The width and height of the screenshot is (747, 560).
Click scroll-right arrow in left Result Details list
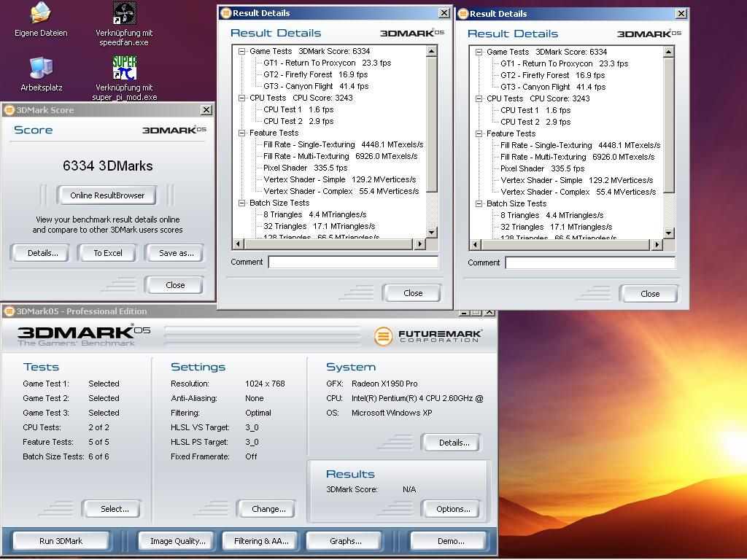click(419, 244)
